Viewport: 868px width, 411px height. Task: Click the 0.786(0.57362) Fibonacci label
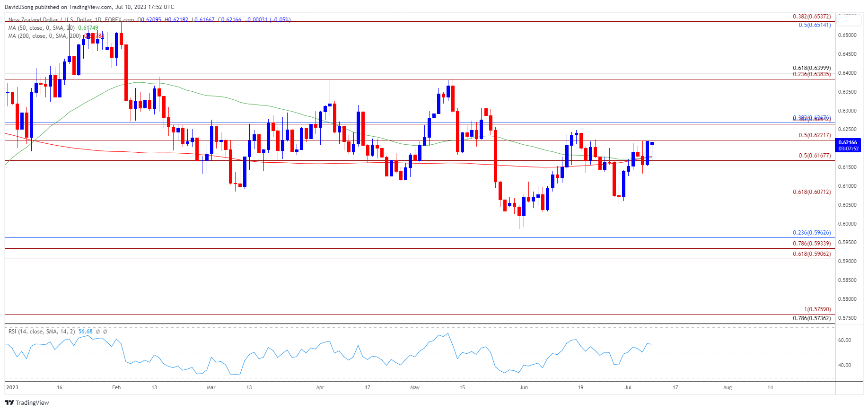pos(811,318)
